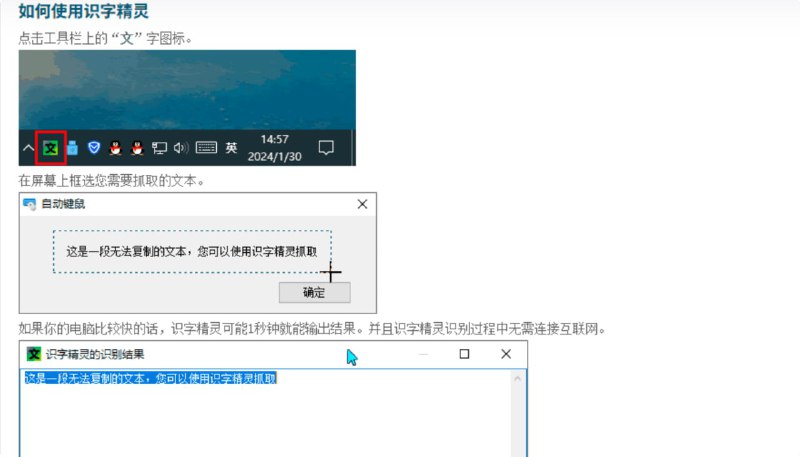Click the volume speaker tray icon
The height and width of the screenshot is (457, 800).
point(181,148)
